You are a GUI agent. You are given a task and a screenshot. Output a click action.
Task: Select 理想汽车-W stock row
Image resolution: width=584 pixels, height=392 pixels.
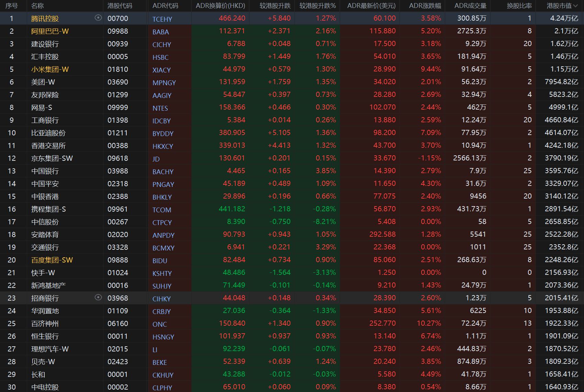coord(292,349)
